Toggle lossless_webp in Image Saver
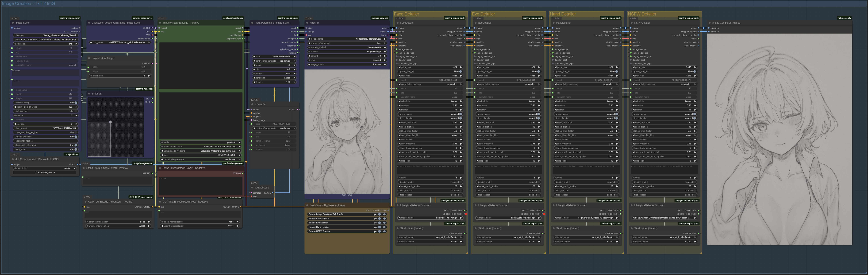868x275 pixels. click(76, 103)
